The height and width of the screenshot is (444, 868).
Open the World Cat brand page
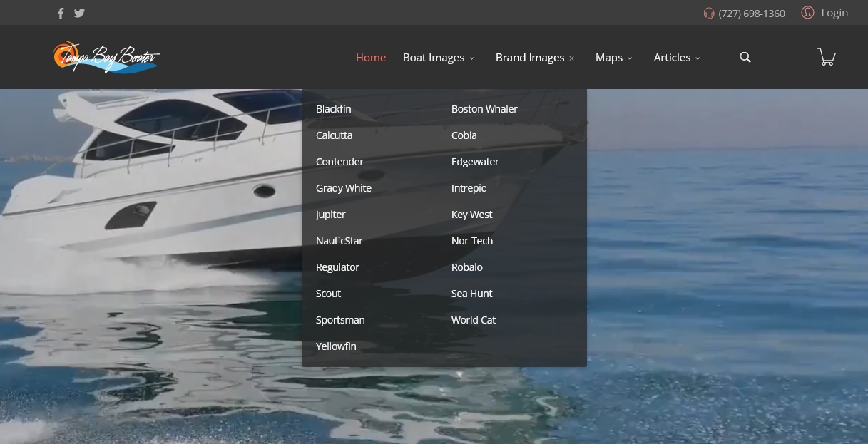[474, 320]
